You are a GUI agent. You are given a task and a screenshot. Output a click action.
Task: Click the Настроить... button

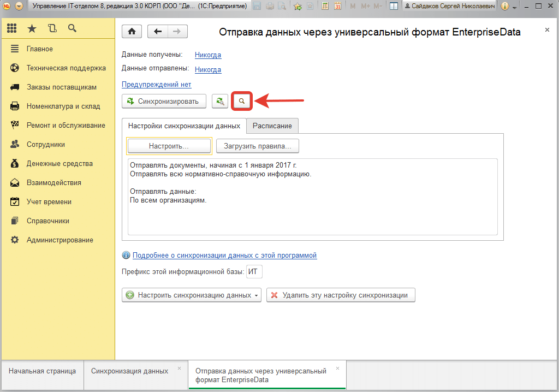(169, 146)
